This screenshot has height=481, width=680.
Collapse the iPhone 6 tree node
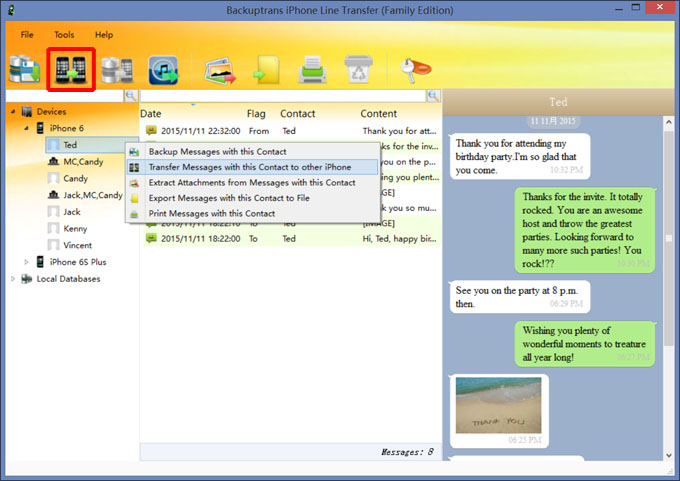26,128
